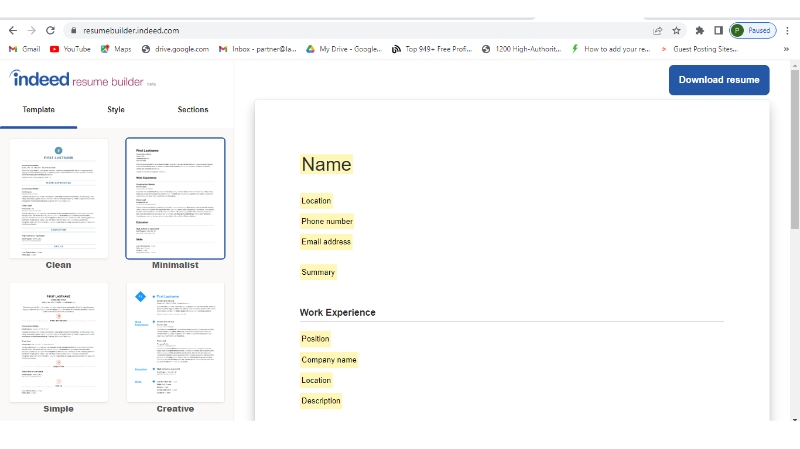Open the browser extensions puzzle icon
800x449 pixels.
click(699, 31)
